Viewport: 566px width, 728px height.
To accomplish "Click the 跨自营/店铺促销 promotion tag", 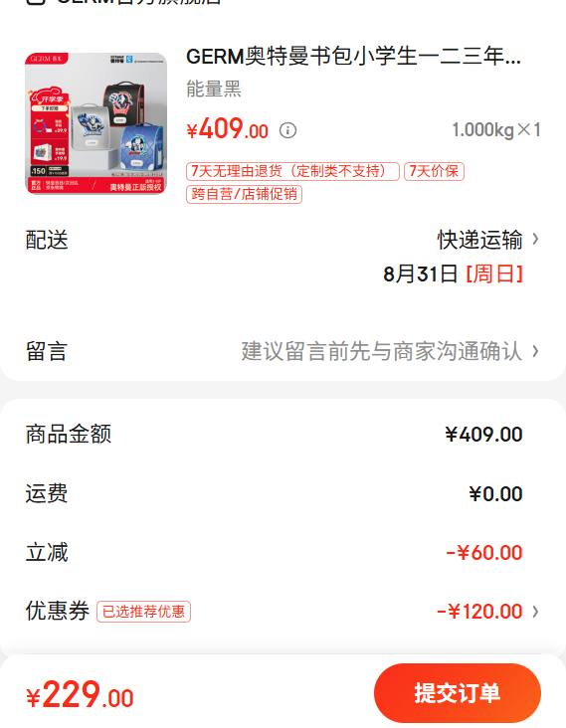I will pos(245,194).
